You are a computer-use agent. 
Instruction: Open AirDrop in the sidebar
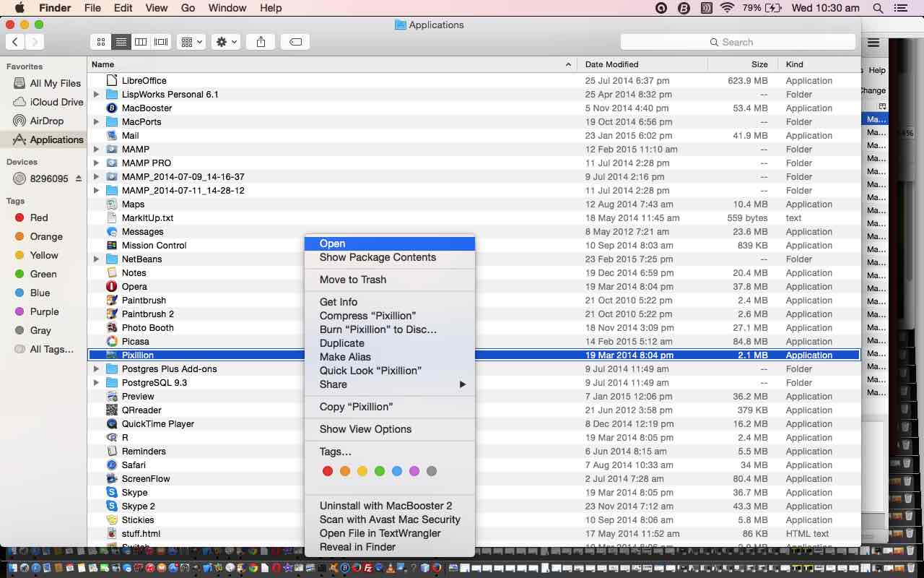pos(43,121)
